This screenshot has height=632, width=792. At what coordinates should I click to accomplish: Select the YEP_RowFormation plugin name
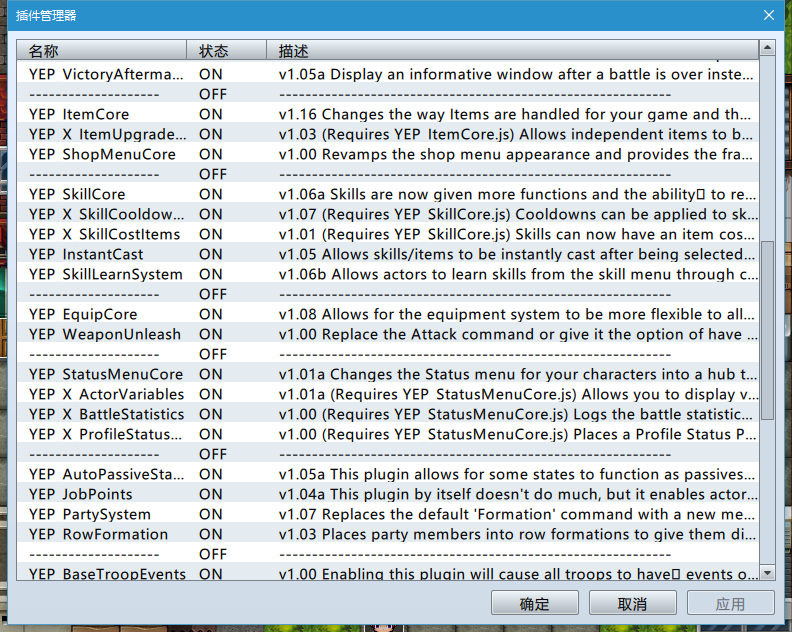(x=98, y=534)
